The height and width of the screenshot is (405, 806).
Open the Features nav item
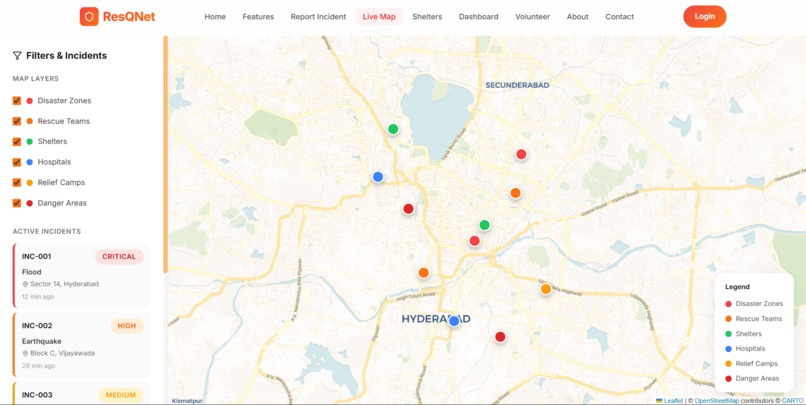(258, 16)
